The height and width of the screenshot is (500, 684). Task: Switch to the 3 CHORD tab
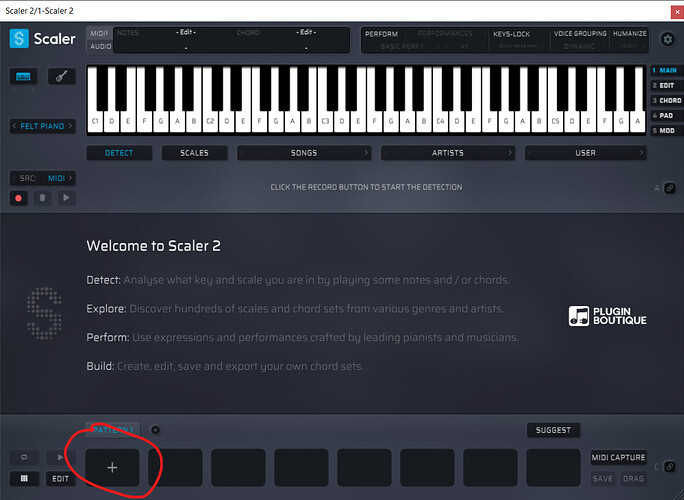pyautogui.click(x=667, y=100)
